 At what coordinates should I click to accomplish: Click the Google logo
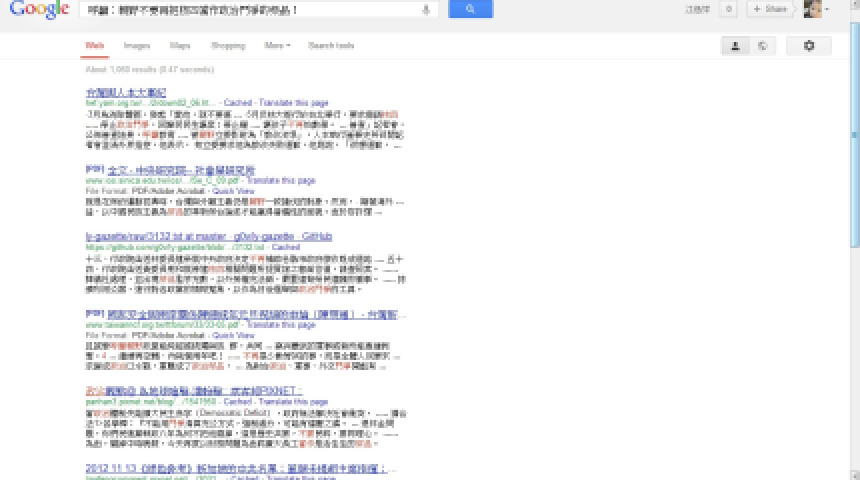coord(38,10)
